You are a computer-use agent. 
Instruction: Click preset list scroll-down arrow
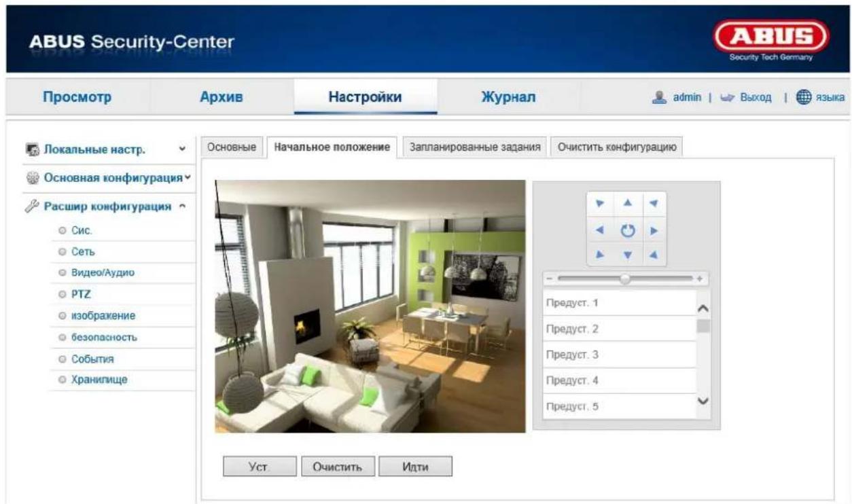pos(704,400)
